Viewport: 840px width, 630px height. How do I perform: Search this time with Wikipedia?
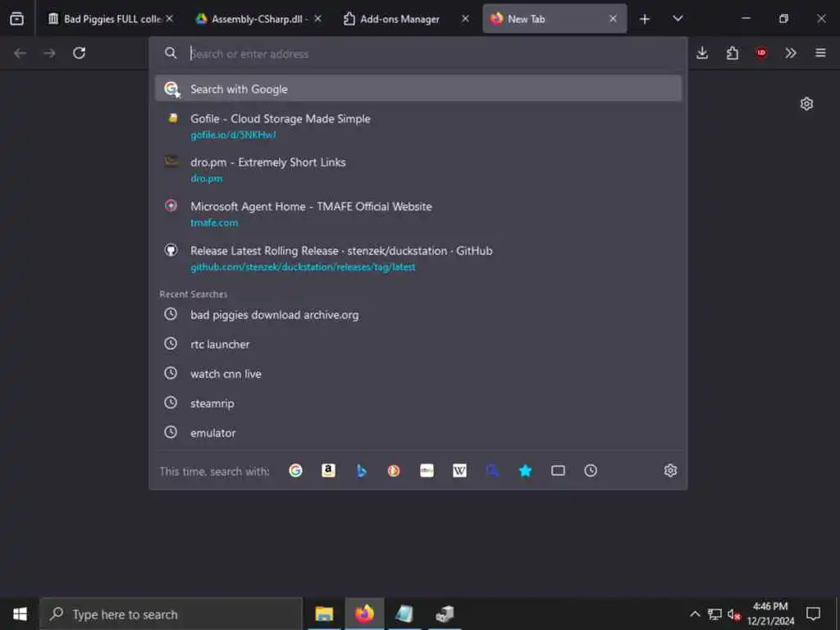459,470
